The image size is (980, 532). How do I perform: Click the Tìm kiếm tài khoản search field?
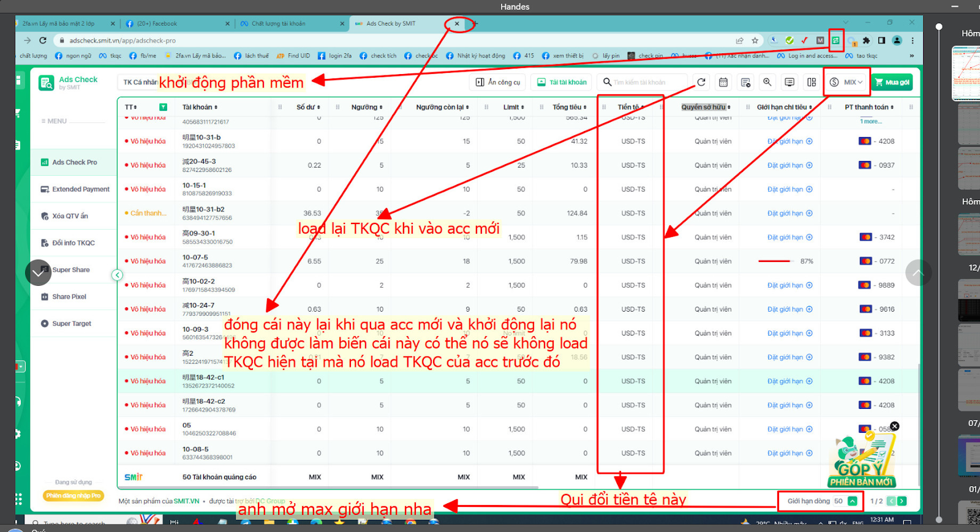642,82
